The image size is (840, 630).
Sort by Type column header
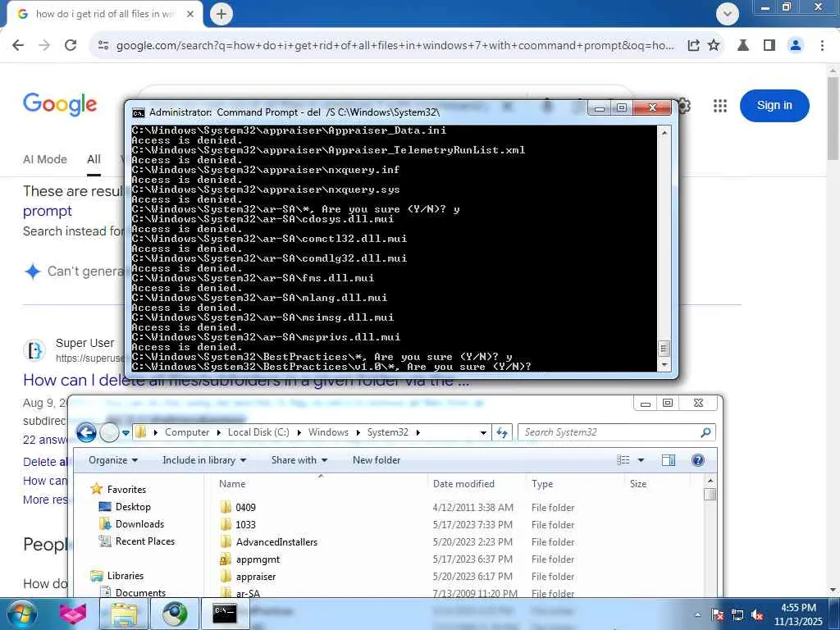click(x=576, y=484)
